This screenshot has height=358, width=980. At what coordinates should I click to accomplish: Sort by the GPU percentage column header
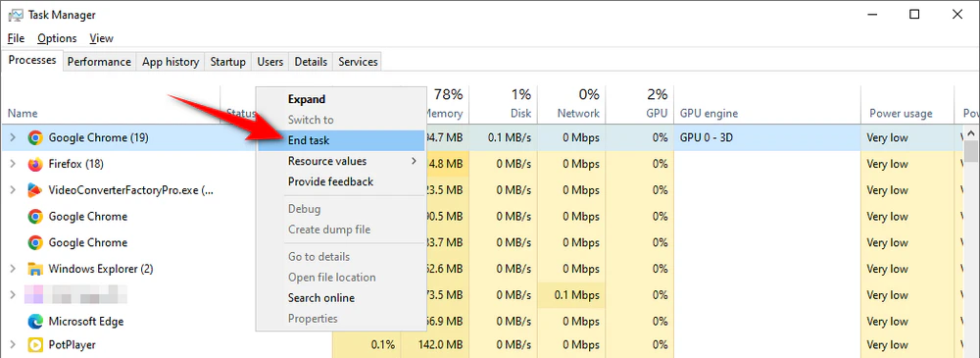(639, 104)
